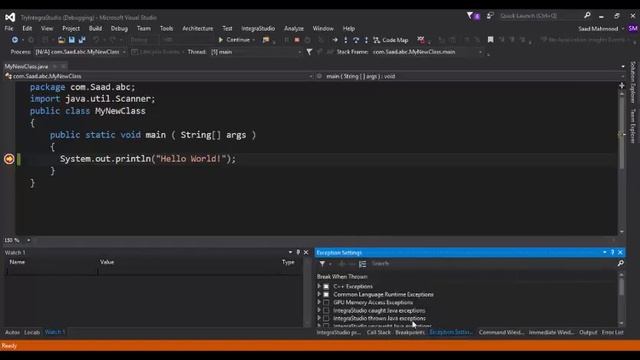Click Saad Mahmood account name
Image resolution: width=640 pixels, height=360 pixels.
click(x=598, y=29)
